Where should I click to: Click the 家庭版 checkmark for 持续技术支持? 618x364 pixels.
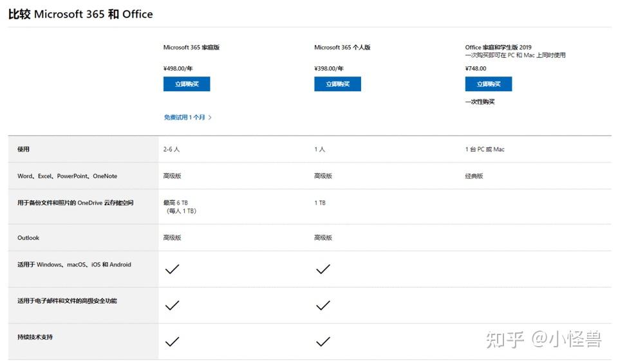tap(172, 341)
